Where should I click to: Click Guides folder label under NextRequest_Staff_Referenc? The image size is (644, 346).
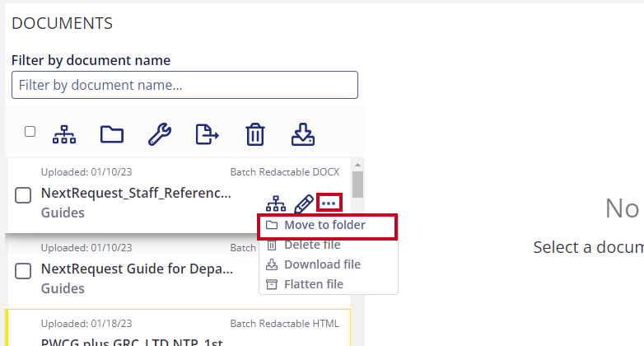click(x=63, y=213)
